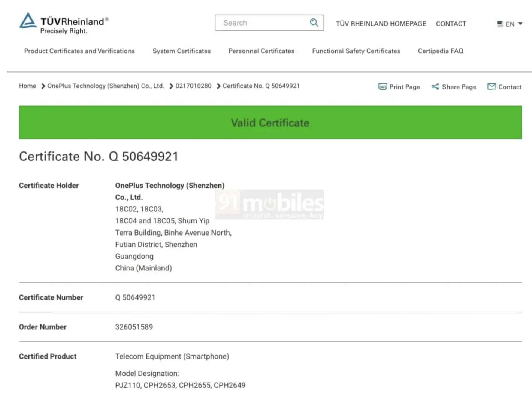Click the chevron before 0217010280 breadcrumb
This screenshot has width=532, height=399.
171,86
